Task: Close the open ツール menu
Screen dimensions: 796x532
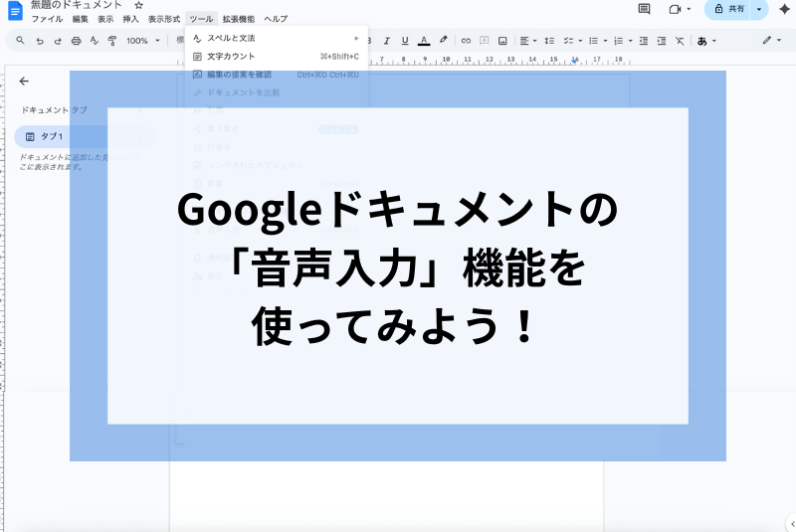Action: 202,19
